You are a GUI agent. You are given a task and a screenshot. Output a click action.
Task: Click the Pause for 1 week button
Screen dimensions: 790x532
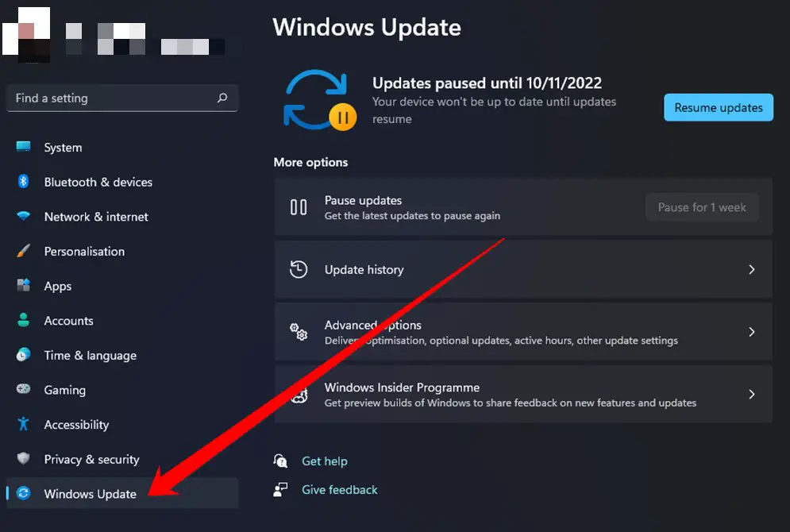pos(702,207)
